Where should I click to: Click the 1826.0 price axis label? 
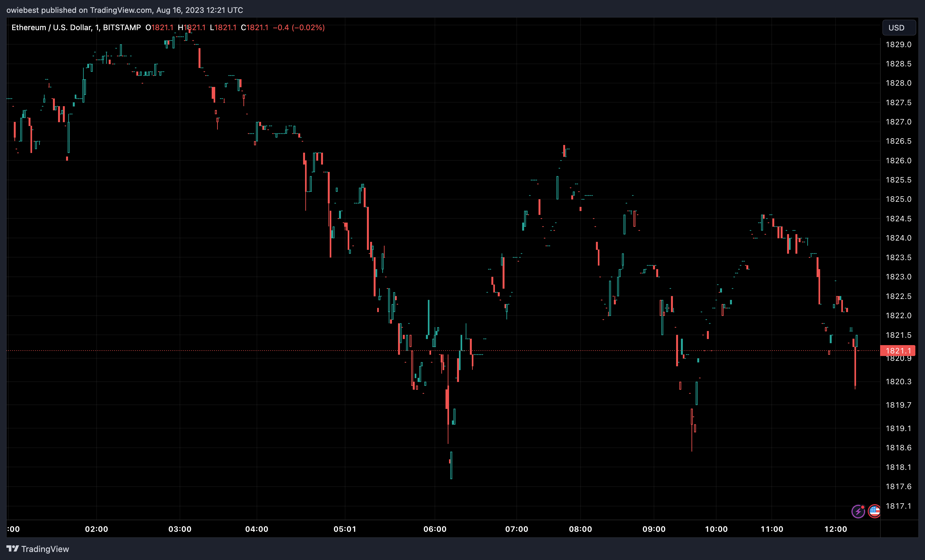898,161
